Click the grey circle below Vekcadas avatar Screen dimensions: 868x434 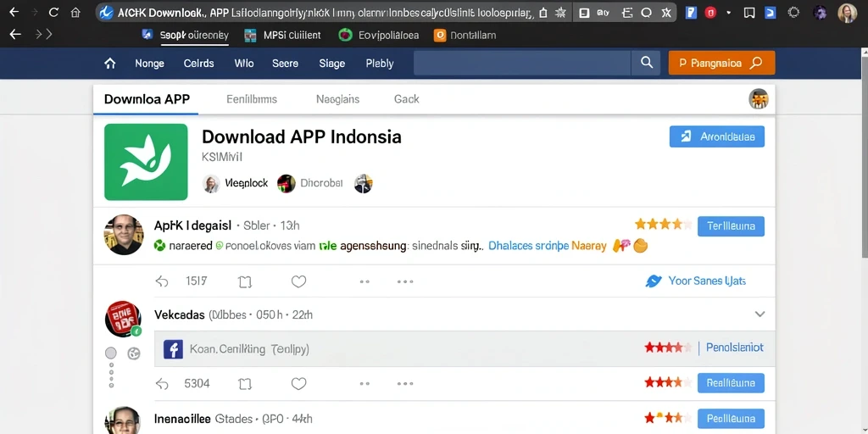coord(111,353)
